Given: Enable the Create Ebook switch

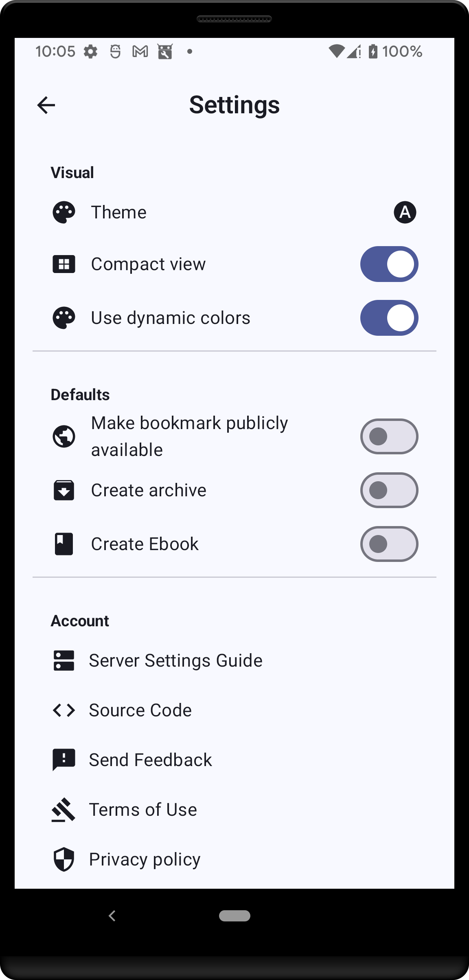Looking at the screenshot, I should [389, 544].
